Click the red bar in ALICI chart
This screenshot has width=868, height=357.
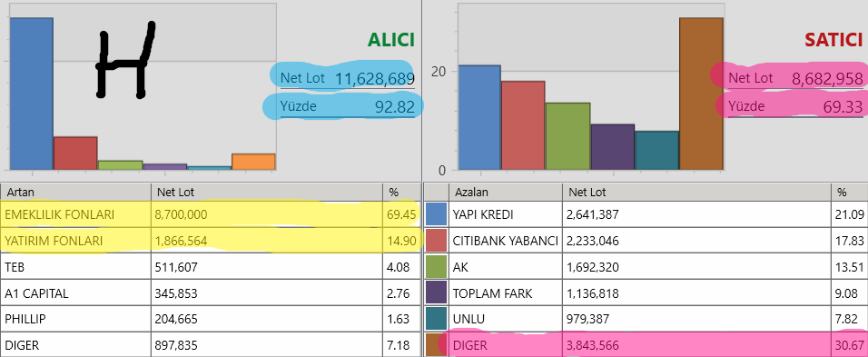pyautogui.click(x=76, y=153)
